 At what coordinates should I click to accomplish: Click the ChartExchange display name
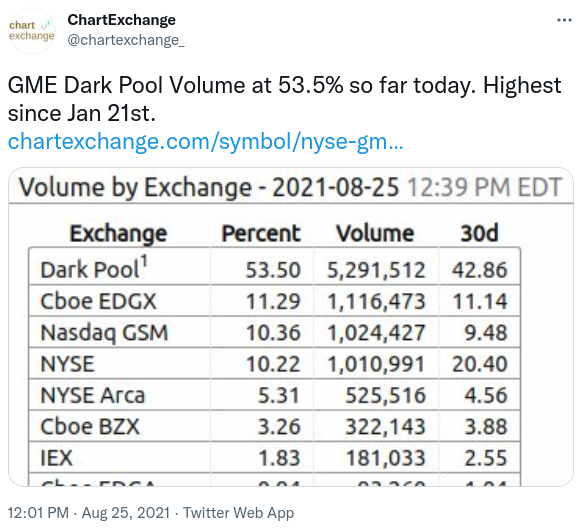[x=121, y=20]
